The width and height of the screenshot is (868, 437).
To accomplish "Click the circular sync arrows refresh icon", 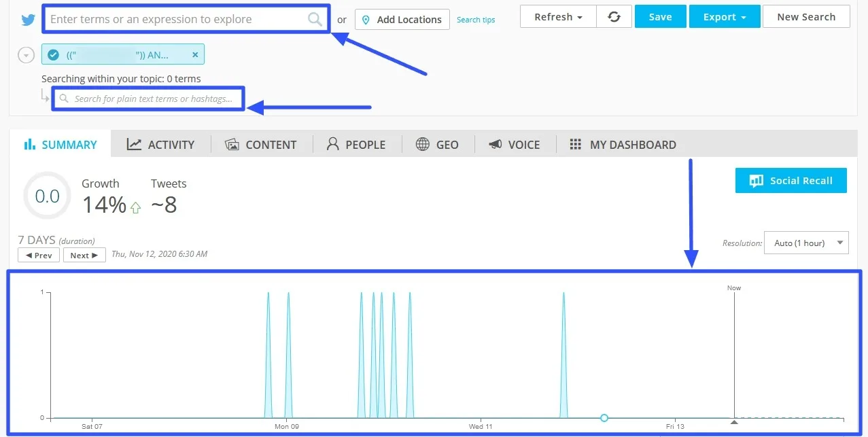I will pos(614,16).
